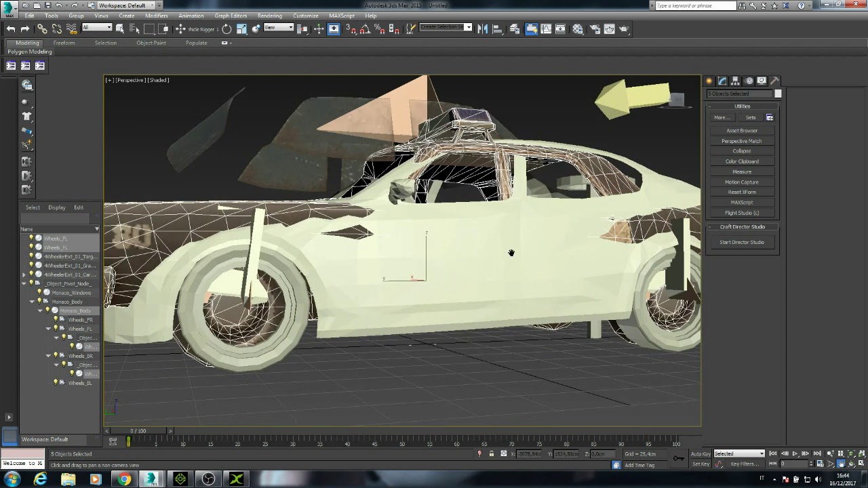Image resolution: width=868 pixels, height=488 pixels.
Task: Click the Select and Move tool
Action: (x=180, y=28)
